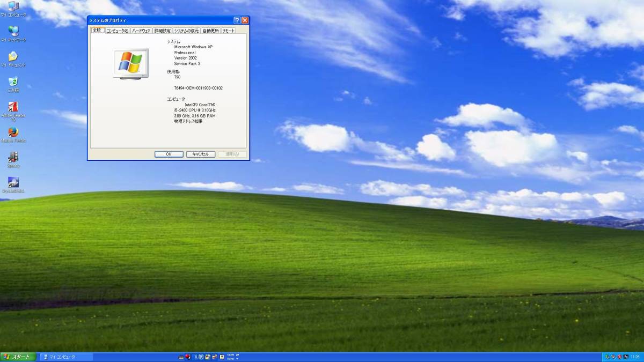Switch to the 自動更新 tab

(210, 31)
